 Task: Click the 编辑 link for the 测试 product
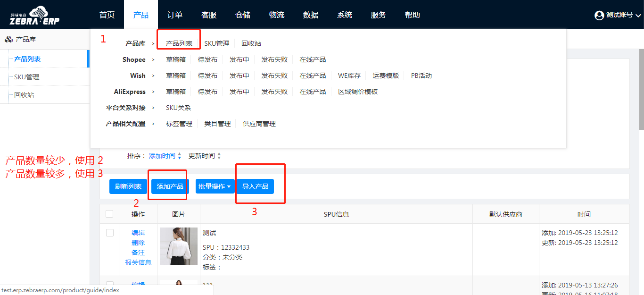coord(138,233)
